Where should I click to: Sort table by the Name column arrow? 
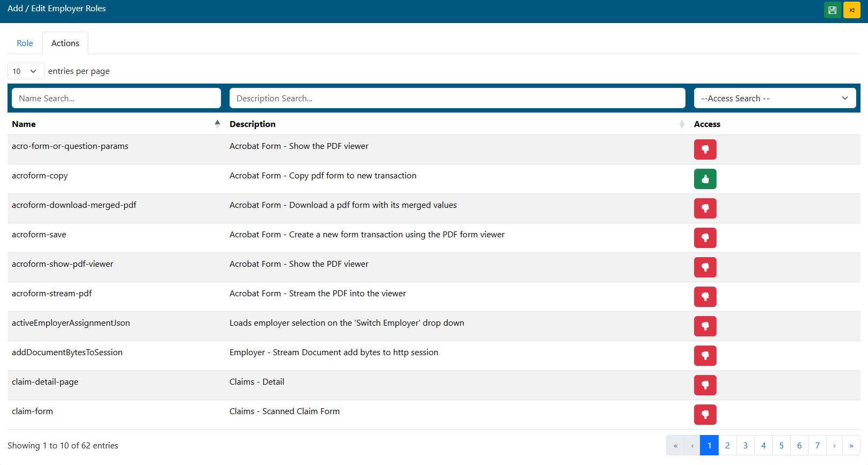click(x=217, y=124)
